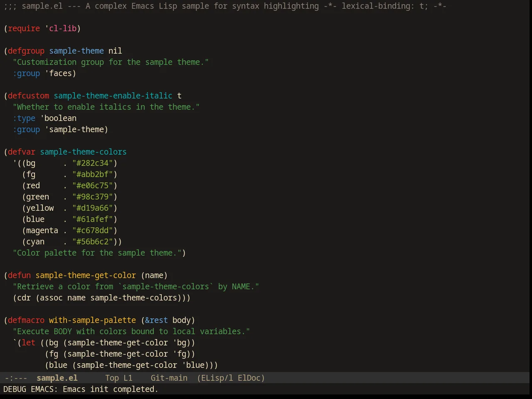Screen dimensions: 532x399
Task: Click on 'cl-lib symbol
Action: click(x=61, y=28)
